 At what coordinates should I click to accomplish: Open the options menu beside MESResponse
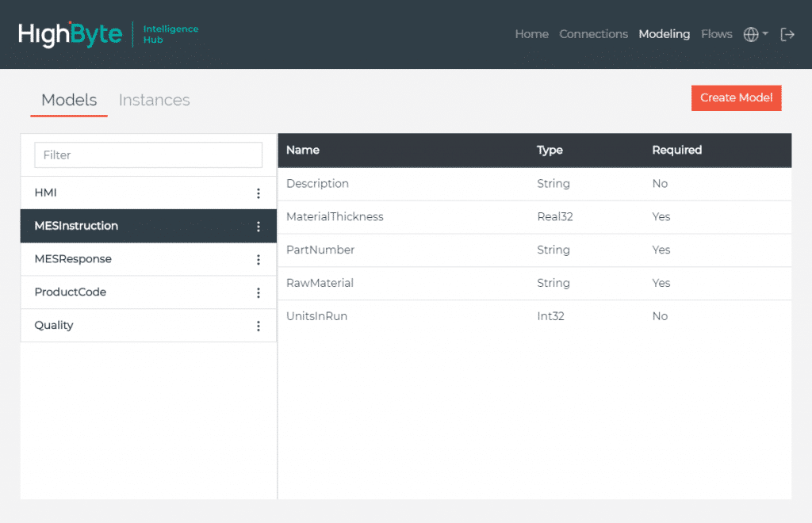pyautogui.click(x=258, y=260)
